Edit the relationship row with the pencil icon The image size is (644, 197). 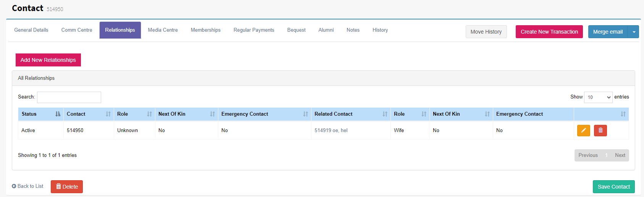click(x=583, y=131)
